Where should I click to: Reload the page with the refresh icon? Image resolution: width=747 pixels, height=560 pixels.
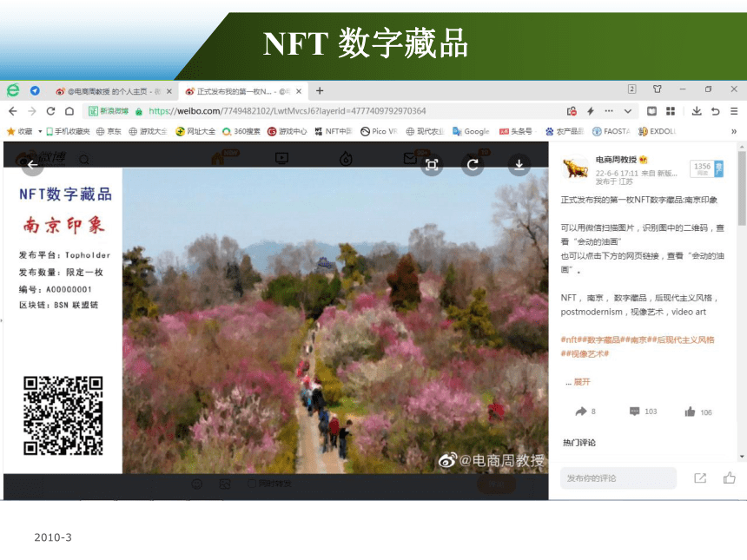pyautogui.click(x=50, y=111)
